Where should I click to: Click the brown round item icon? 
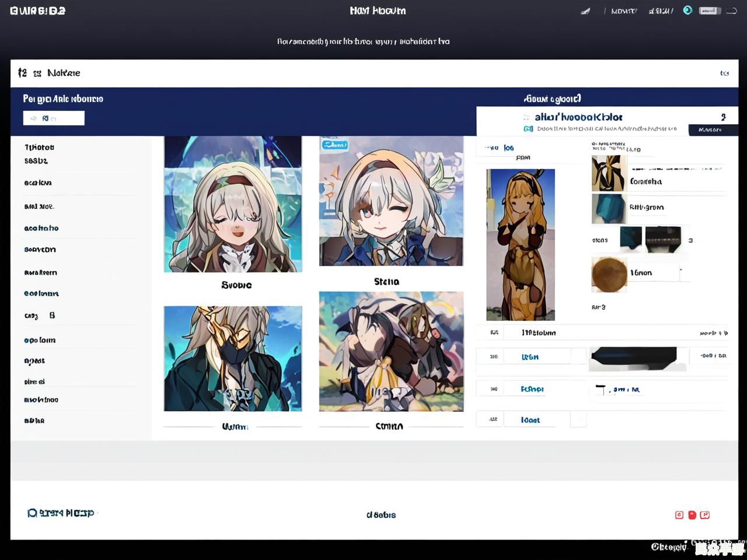(x=609, y=274)
